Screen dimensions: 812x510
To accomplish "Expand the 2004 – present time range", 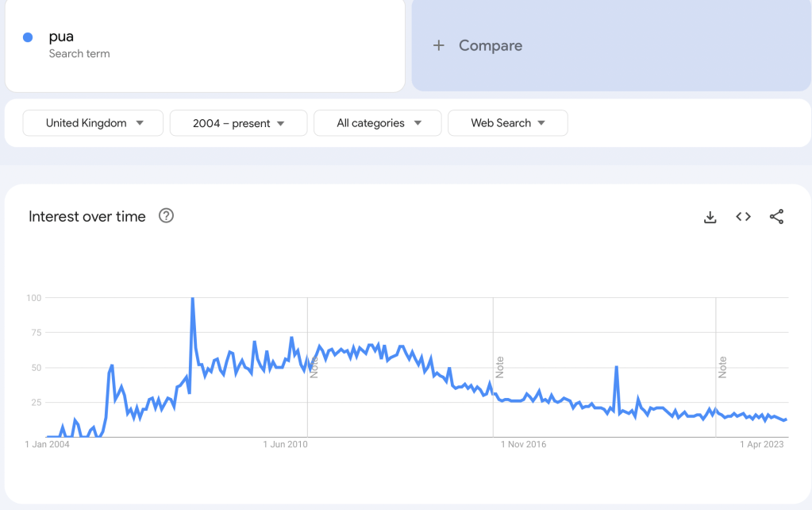I will click(238, 123).
